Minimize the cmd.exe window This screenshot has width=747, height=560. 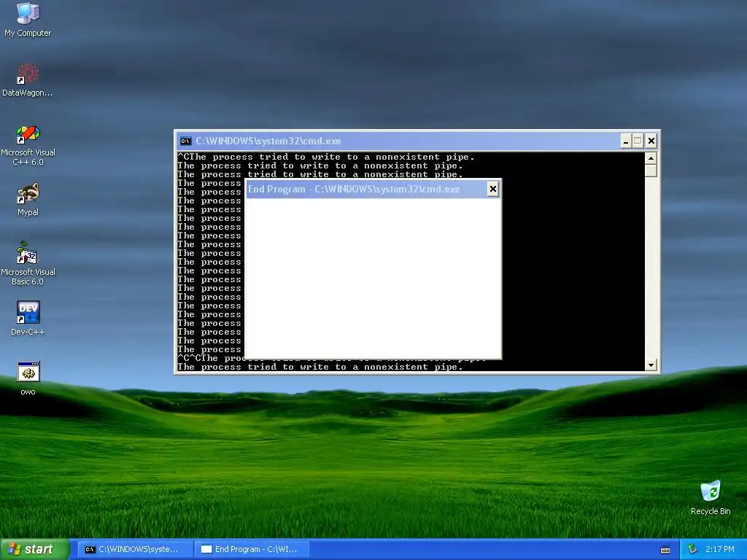coord(625,141)
